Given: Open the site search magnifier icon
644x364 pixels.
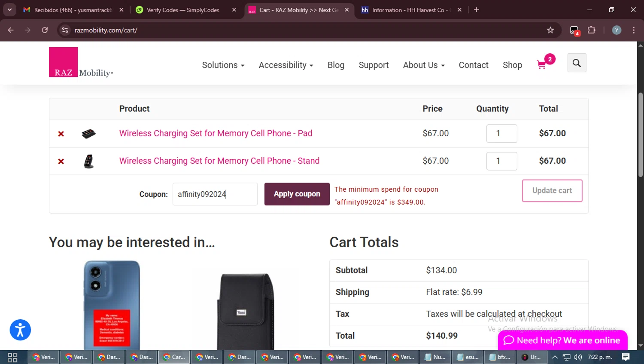Looking at the screenshot, I should pos(577,63).
